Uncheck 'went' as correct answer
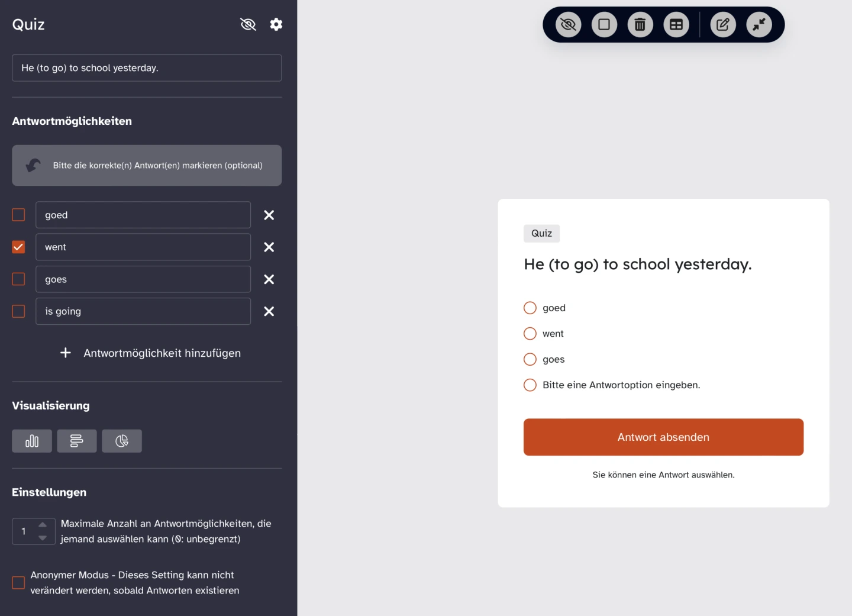 (x=19, y=247)
